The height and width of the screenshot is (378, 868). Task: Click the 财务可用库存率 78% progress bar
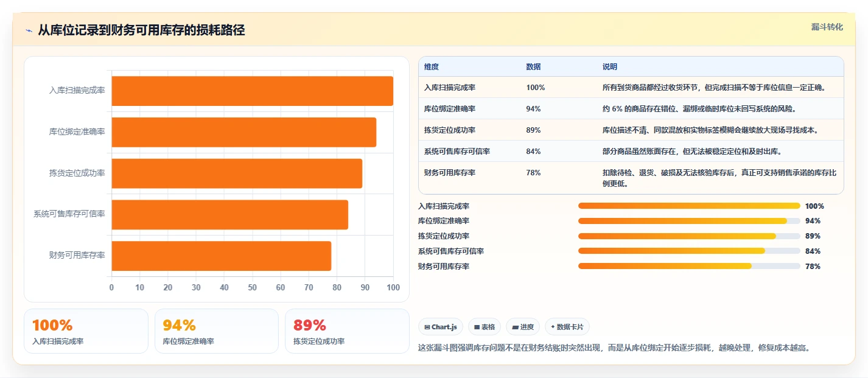pyautogui.click(x=689, y=266)
